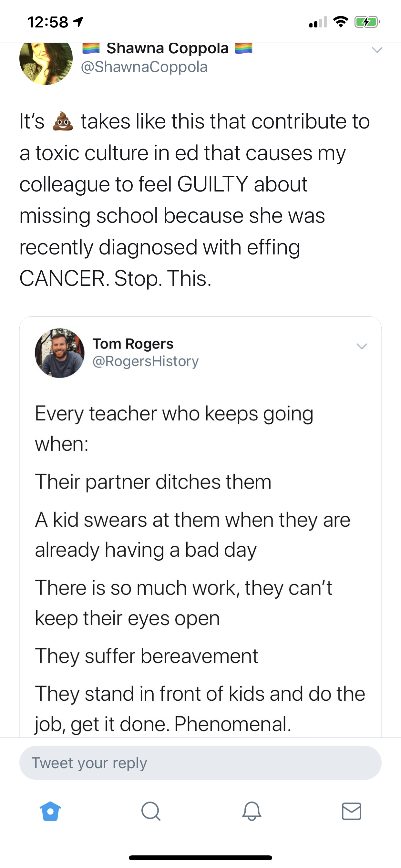Tap the location arrow status icon

pos(78,22)
